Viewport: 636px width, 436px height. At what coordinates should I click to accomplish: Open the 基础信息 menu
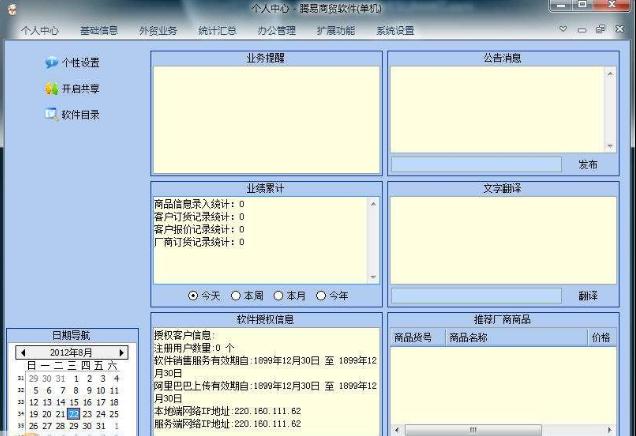(98, 31)
